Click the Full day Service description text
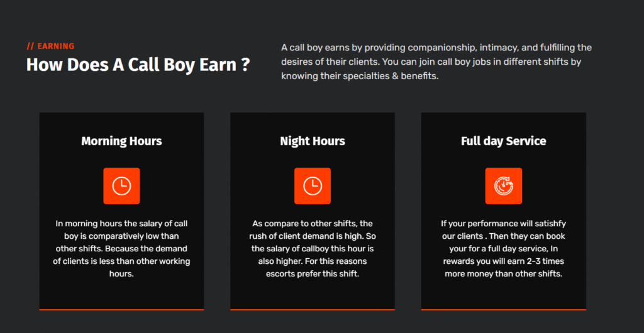This screenshot has width=644, height=333. coord(504,249)
